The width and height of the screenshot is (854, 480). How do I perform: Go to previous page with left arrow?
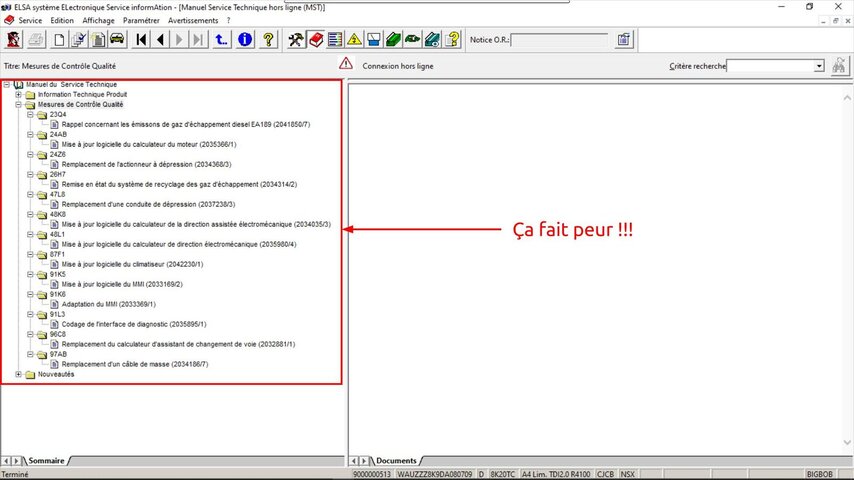coord(161,40)
